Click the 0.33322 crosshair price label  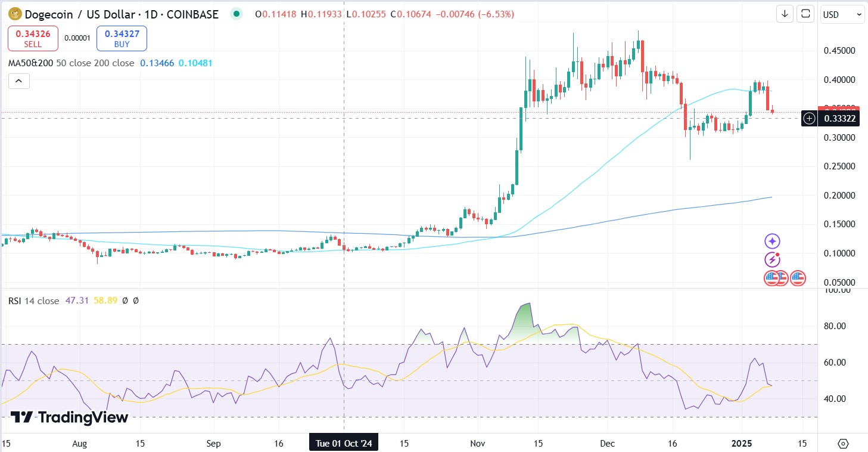pyautogui.click(x=839, y=119)
